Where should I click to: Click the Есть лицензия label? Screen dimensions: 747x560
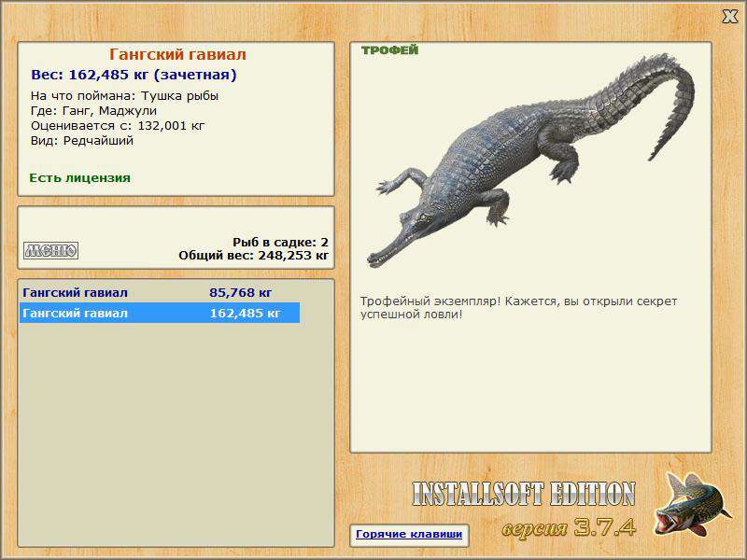pos(80,178)
